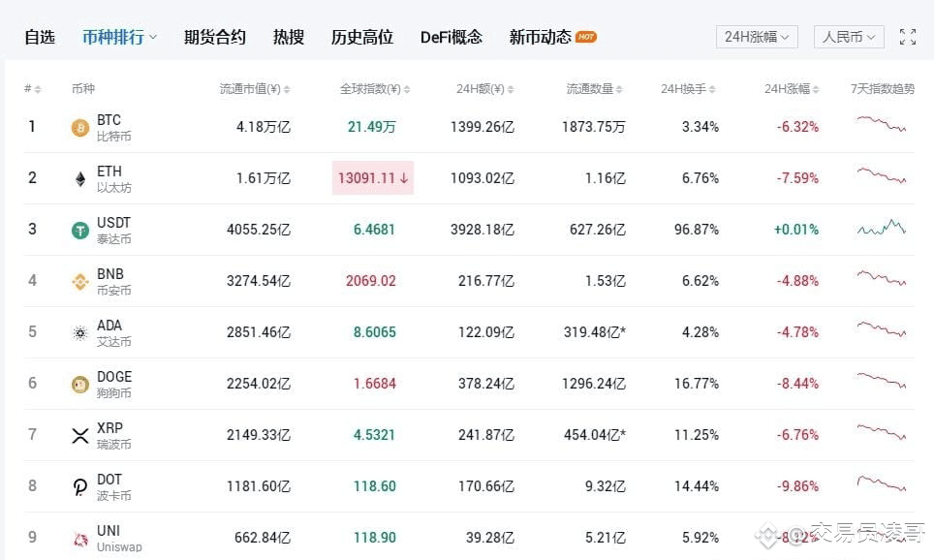Click the DOGE coin icon
Screen dimensions: 934x560
[79, 385]
